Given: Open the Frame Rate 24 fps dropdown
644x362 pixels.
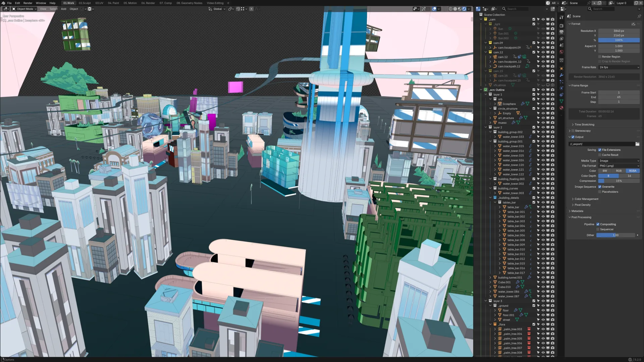Looking at the screenshot, I should point(619,67).
